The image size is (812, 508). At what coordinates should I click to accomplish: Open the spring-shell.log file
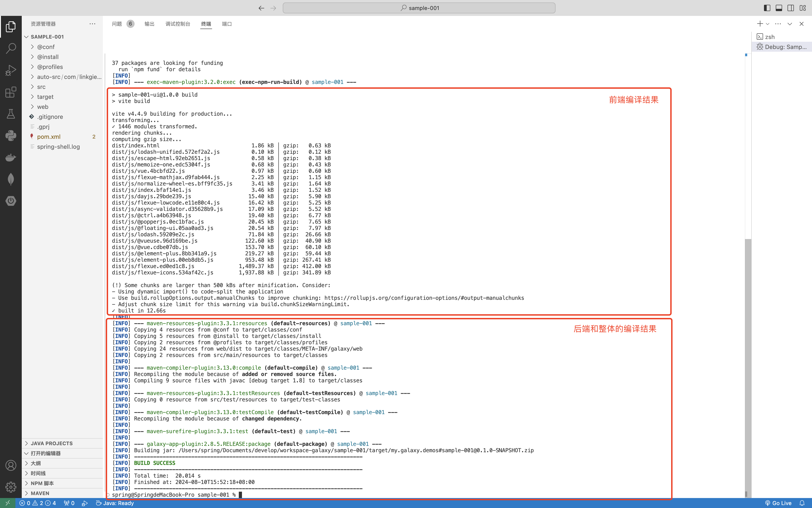pos(62,147)
